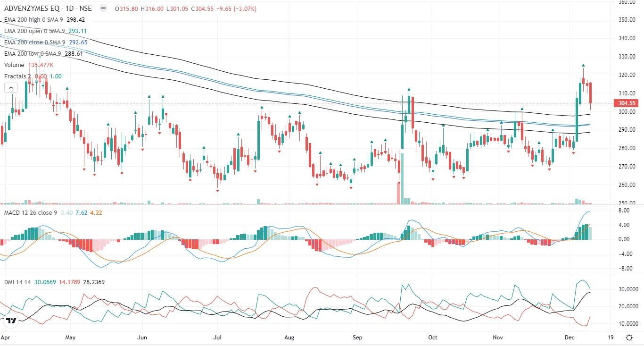The image size is (644, 346).
Task: Click the "Oct" label on the time axis
Action: pos(433,338)
